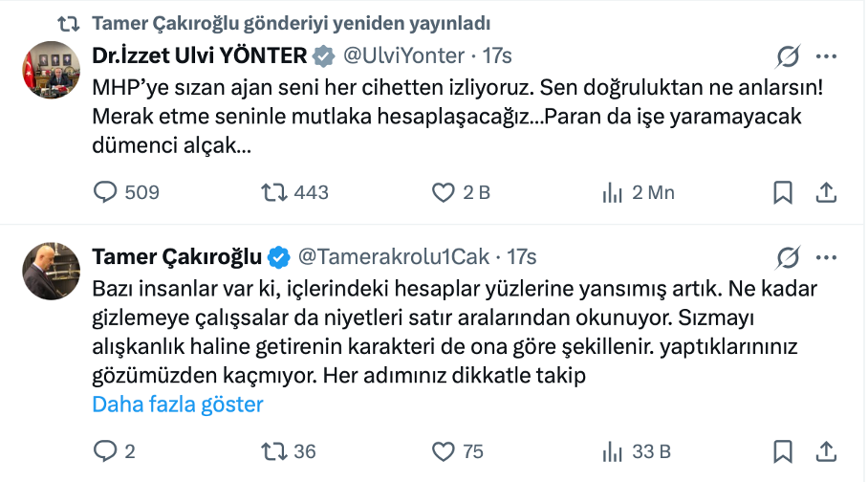Like Dr.İzzet Ulvi YÖNTER's post
Image resolution: width=868 pixels, height=482 pixels.
point(444,192)
